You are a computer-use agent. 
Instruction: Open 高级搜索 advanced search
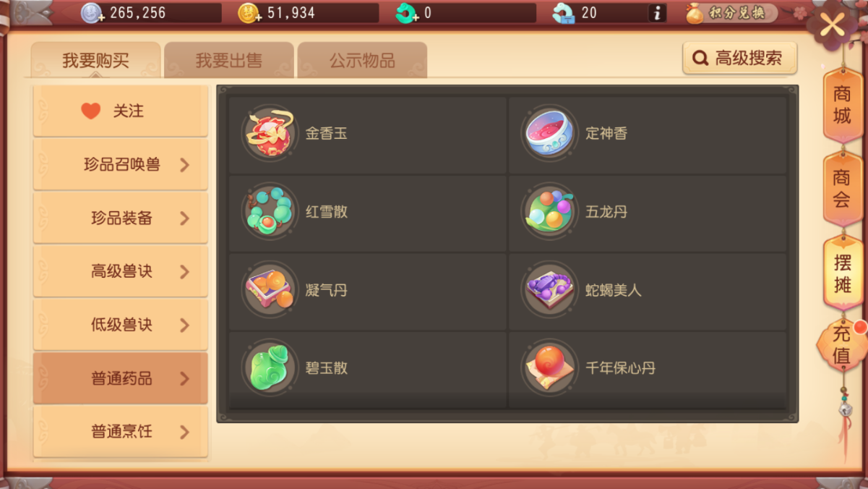pos(739,58)
